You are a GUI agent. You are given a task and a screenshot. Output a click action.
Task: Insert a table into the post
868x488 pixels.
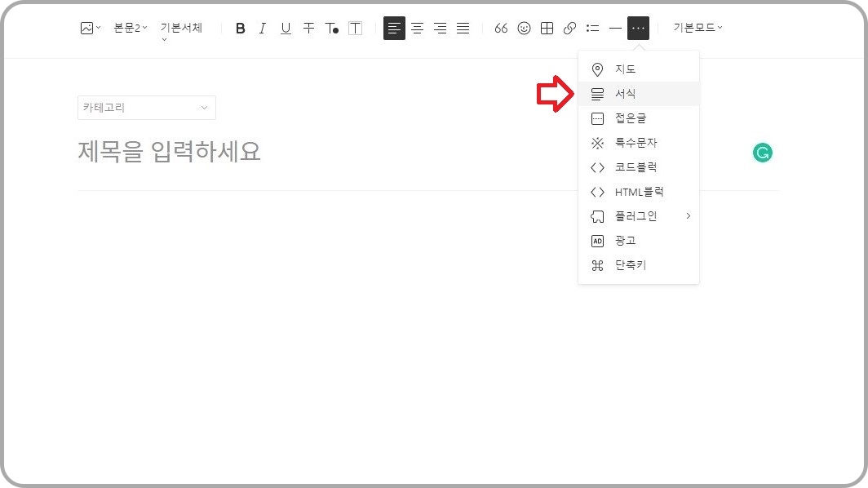pyautogui.click(x=547, y=28)
